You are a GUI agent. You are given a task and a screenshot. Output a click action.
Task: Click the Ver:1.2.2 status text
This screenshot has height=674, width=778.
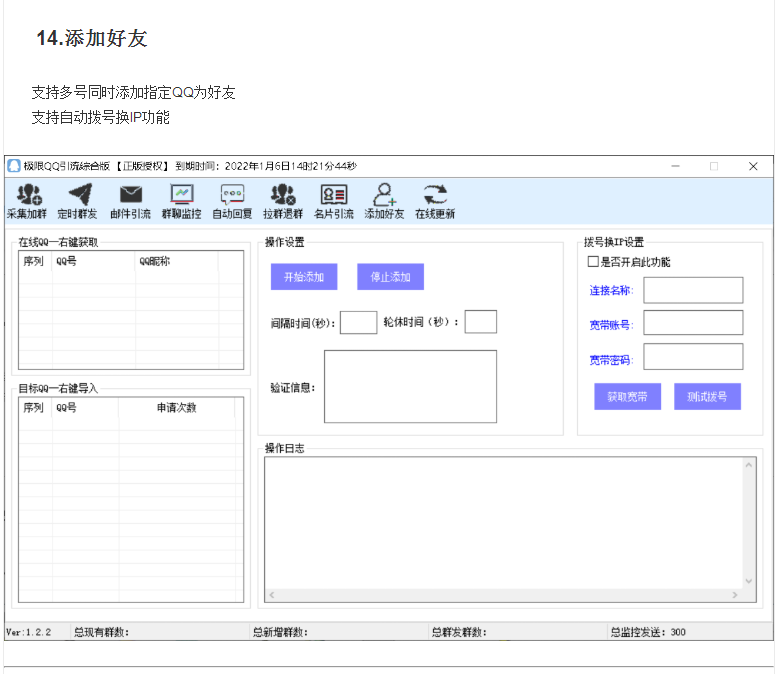pos(28,632)
